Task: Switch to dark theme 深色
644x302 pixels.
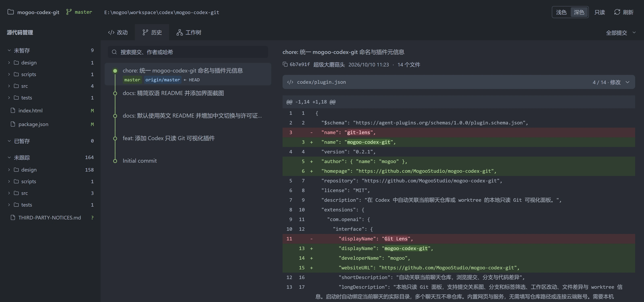Action: (579, 12)
